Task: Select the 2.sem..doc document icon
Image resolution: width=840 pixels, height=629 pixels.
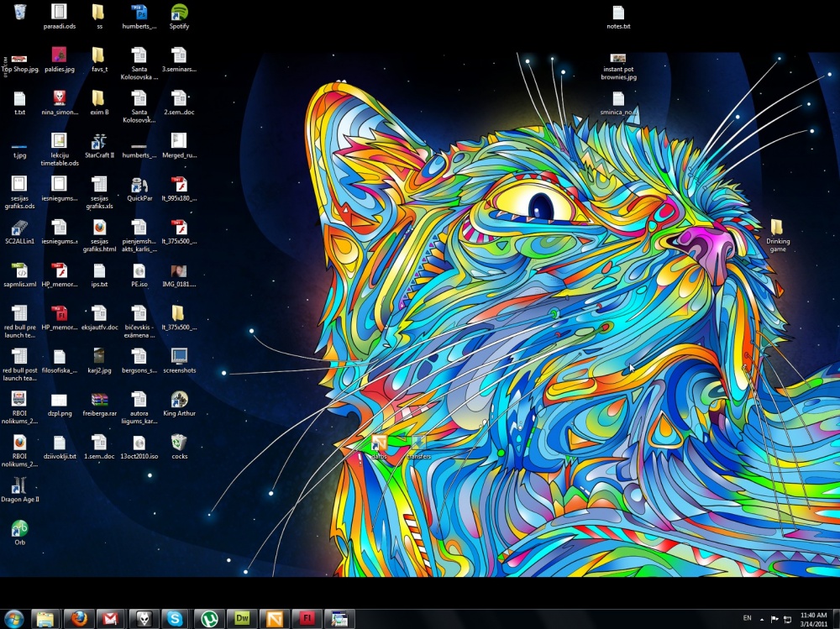Action: (x=180, y=98)
